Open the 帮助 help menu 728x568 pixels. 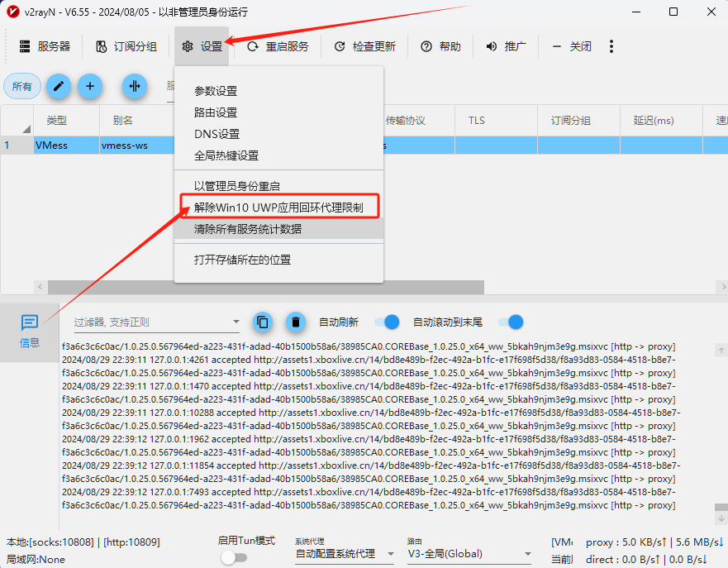441,46
